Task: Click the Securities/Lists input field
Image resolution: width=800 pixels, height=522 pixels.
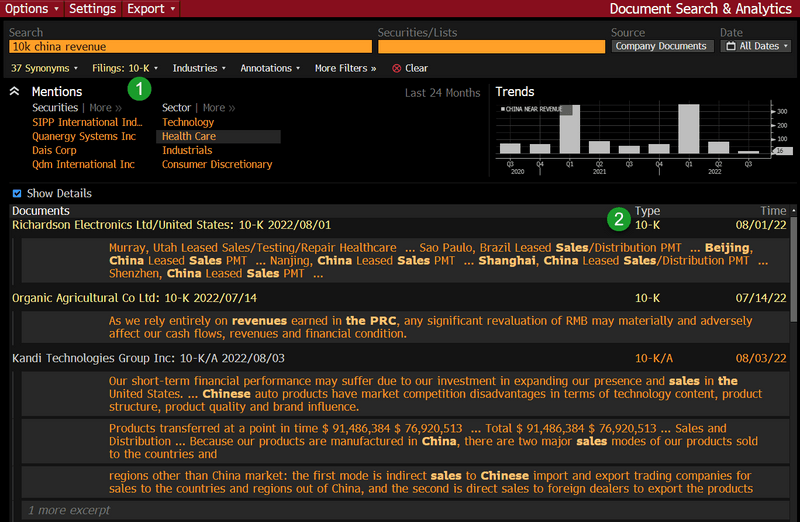Action: (x=490, y=46)
